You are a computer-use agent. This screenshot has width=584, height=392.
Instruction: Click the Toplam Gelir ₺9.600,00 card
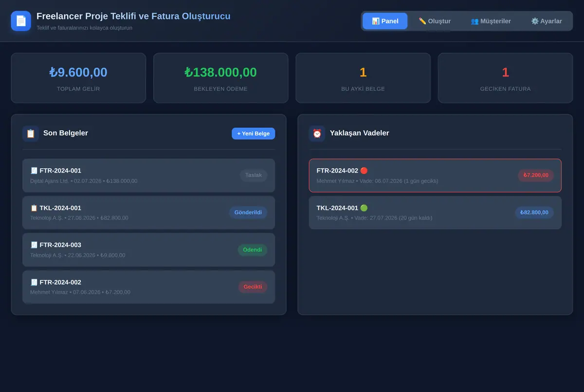pos(78,78)
